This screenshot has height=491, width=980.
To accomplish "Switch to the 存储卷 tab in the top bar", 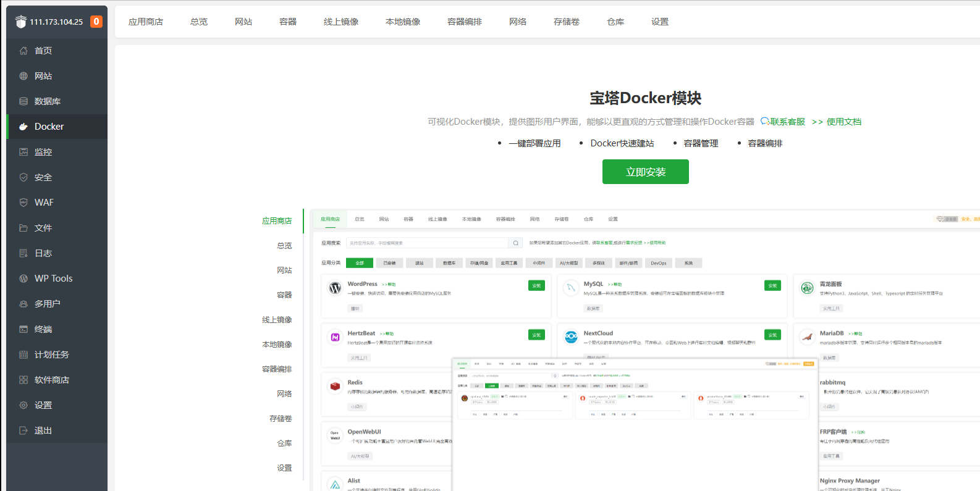I will point(567,22).
